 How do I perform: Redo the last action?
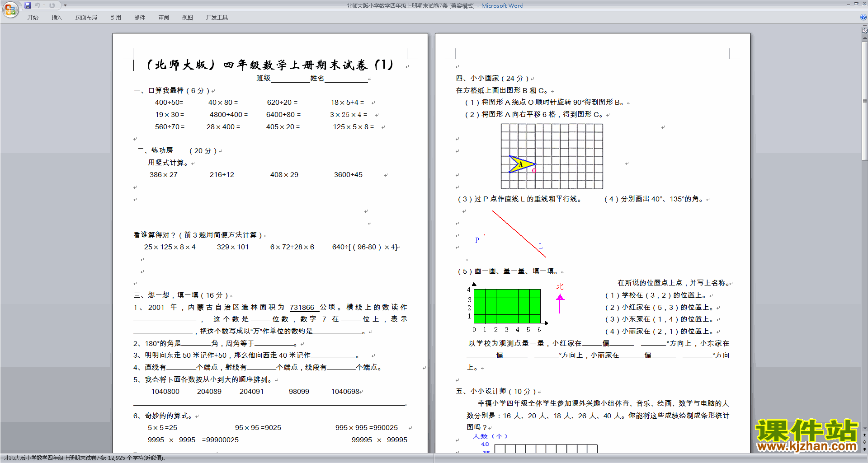pyautogui.click(x=52, y=5)
